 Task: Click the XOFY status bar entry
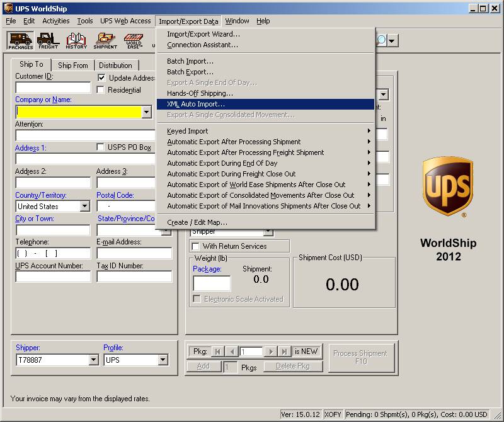click(x=333, y=414)
